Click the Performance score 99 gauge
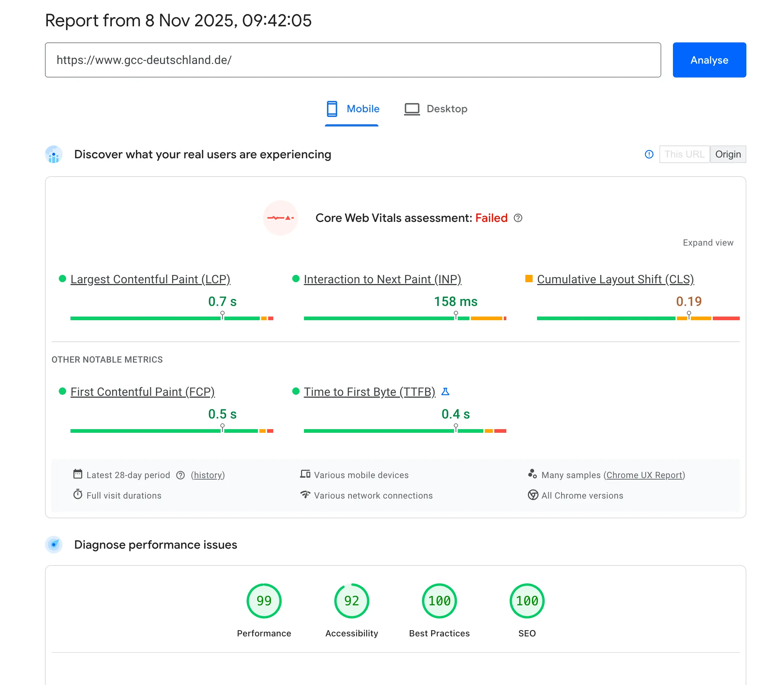 click(264, 601)
